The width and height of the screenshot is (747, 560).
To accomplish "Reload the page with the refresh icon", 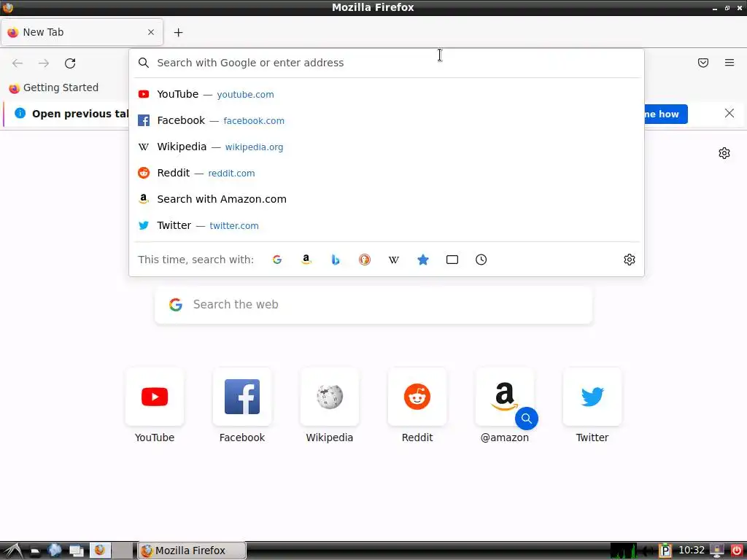I will click(x=70, y=63).
